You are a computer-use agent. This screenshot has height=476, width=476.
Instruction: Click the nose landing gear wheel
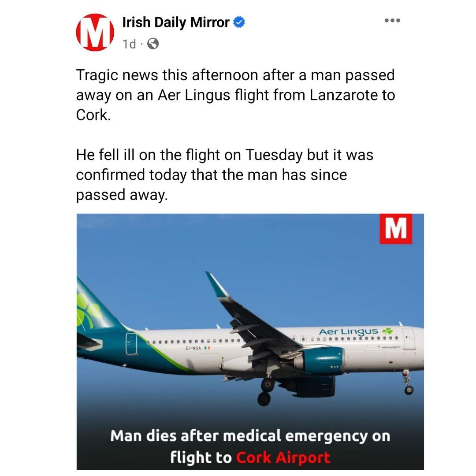pos(409,390)
